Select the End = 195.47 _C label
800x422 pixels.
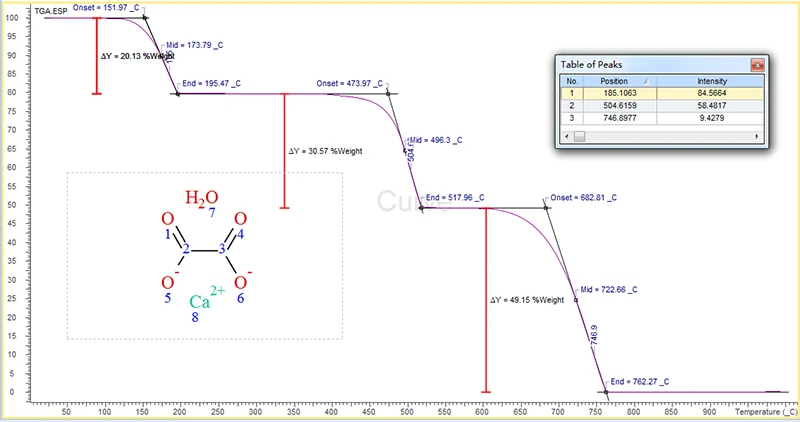click(x=211, y=84)
